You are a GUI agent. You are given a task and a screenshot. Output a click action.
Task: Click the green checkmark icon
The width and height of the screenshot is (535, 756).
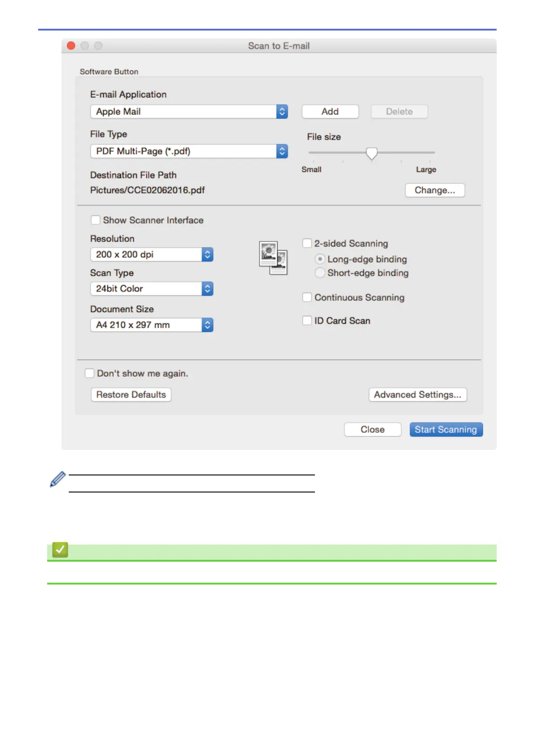tap(60, 549)
